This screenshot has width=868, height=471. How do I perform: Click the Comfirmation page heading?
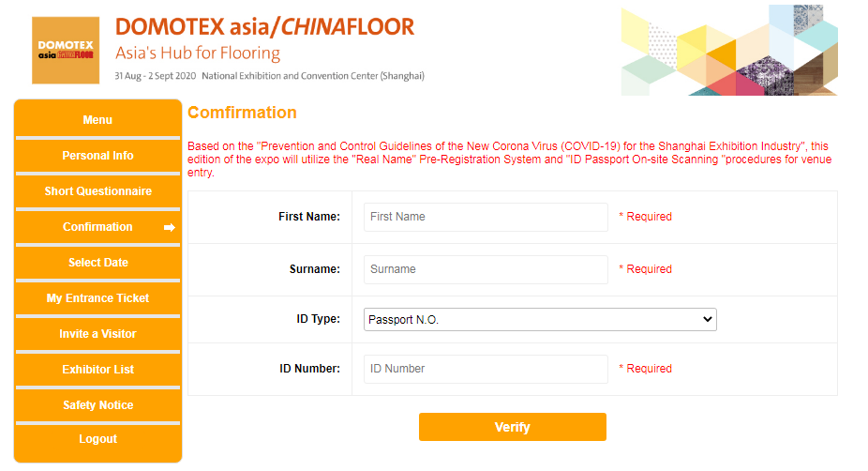click(242, 113)
